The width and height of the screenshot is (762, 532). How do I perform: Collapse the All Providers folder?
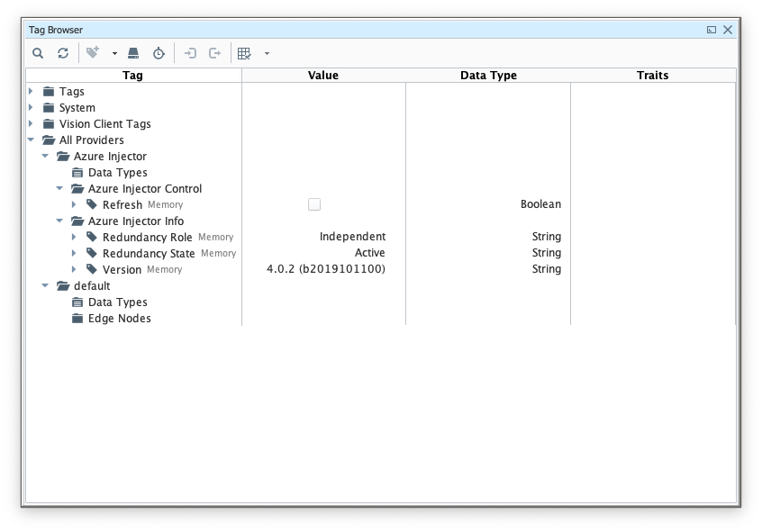[x=32, y=140]
